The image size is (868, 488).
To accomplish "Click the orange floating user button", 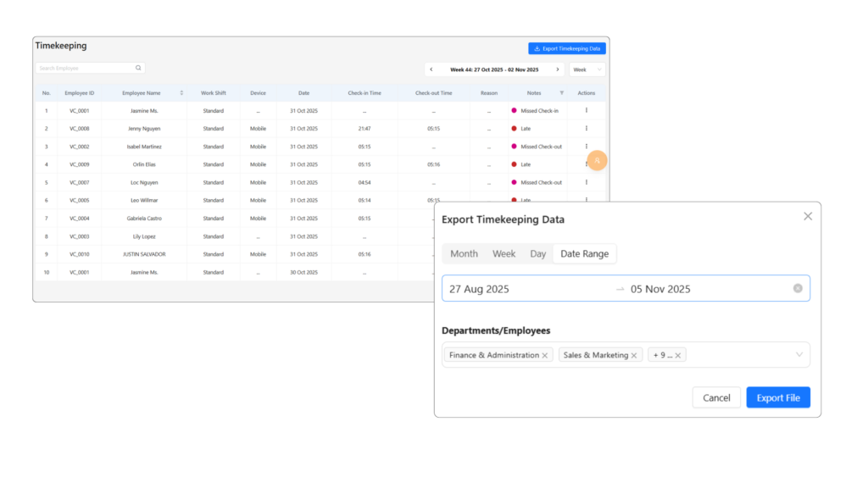I will pyautogui.click(x=597, y=160).
